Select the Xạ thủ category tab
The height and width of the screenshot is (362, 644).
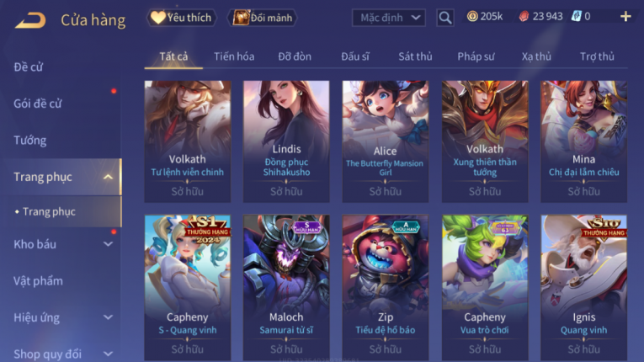[536, 56]
